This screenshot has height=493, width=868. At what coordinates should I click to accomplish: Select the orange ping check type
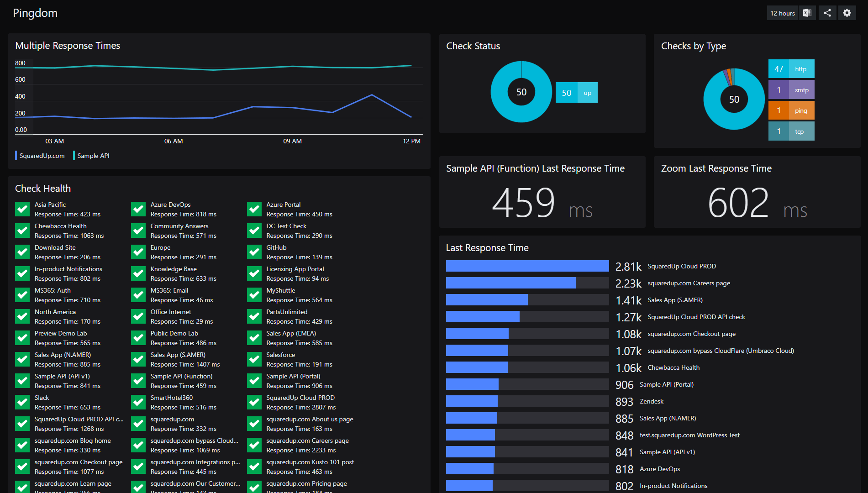pos(791,110)
